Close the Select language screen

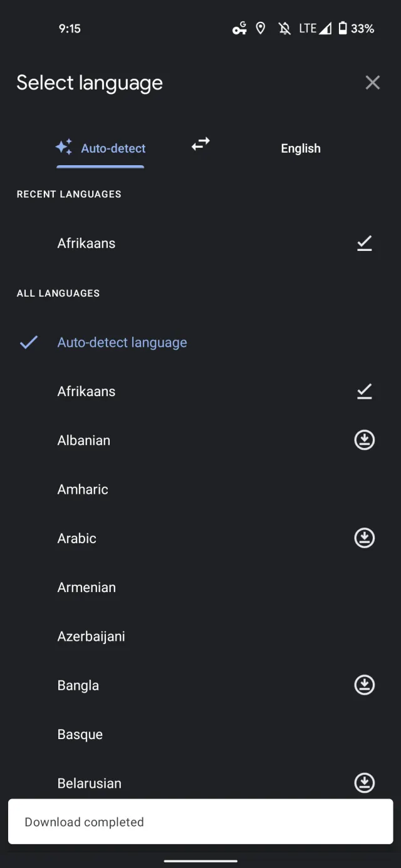coord(373,83)
